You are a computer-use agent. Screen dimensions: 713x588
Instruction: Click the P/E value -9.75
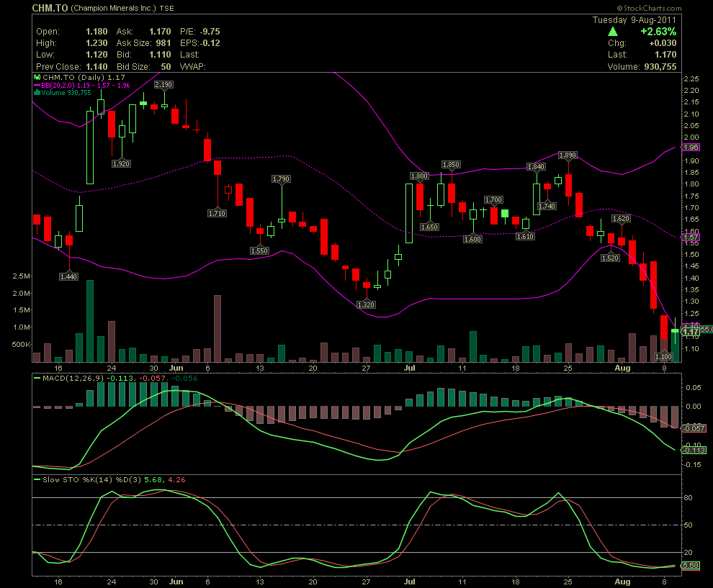pyautogui.click(x=210, y=32)
